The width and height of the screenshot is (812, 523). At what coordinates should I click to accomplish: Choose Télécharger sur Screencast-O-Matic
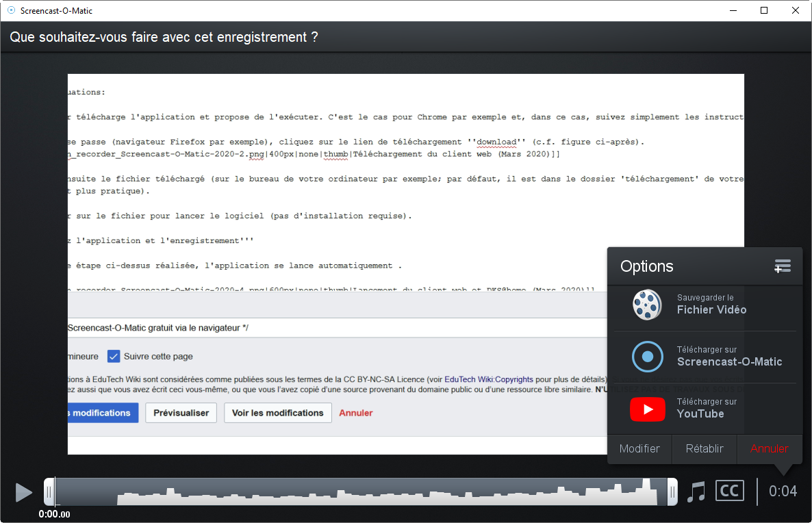(x=705, y=357)
